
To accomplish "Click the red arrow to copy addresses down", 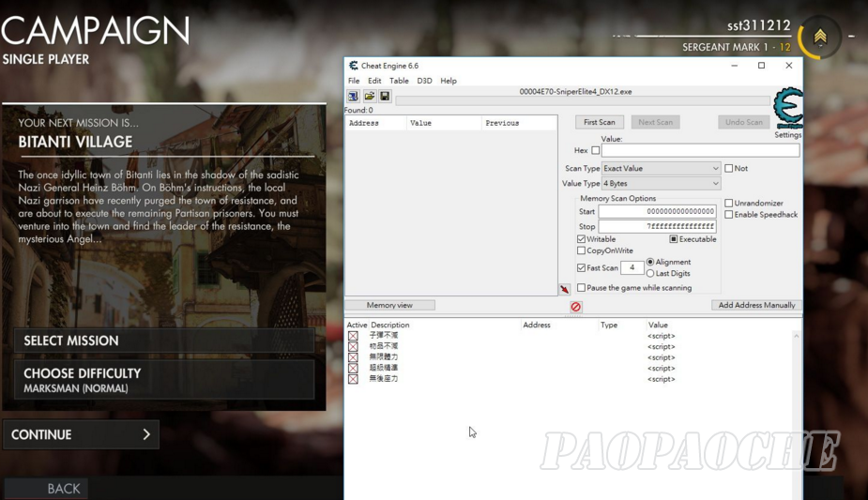I will point(564,289).
